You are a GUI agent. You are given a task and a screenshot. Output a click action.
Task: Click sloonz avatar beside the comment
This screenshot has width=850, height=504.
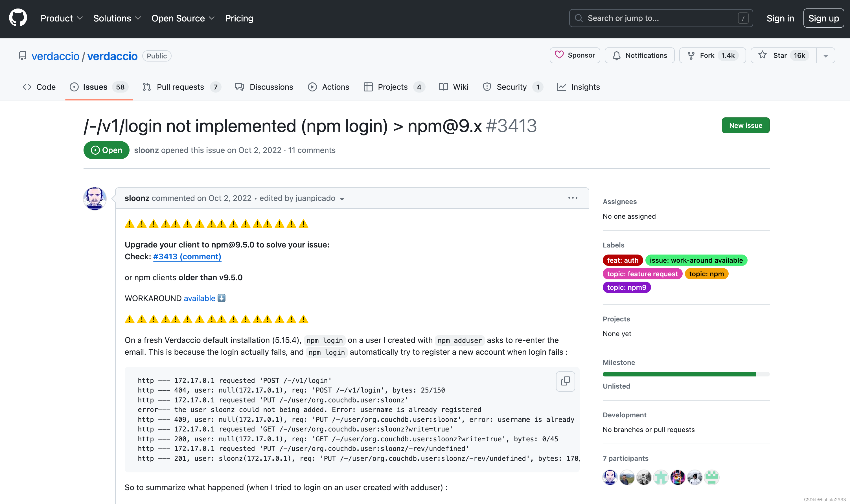(95, 198)
